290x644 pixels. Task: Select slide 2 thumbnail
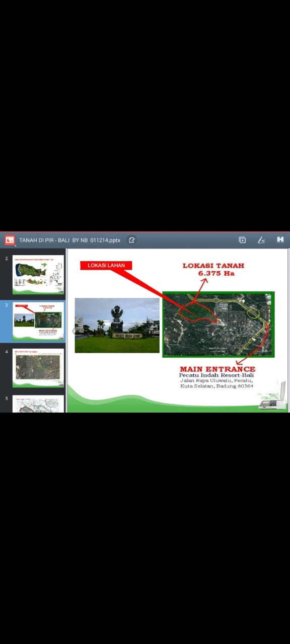[x=38, y=274]
